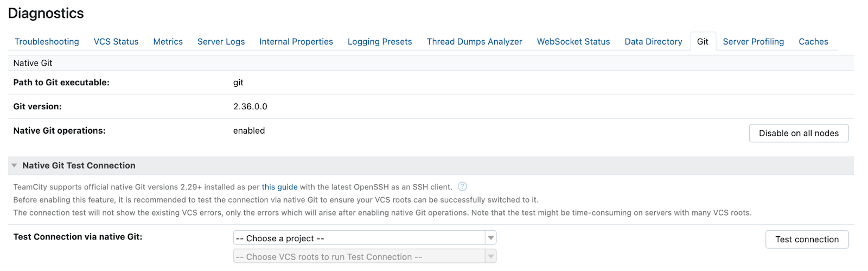
Task: Go to the Server Profiling tab
Action: pos(753,41)
